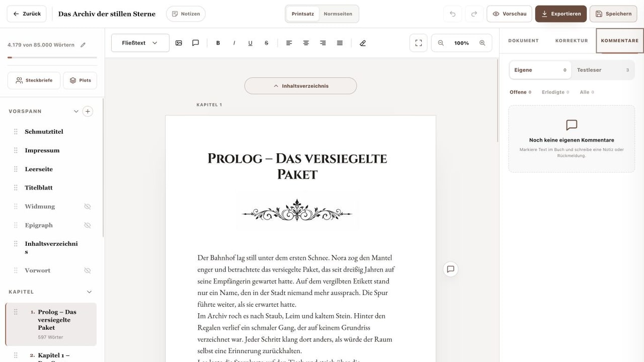Toggle strikethrough formatting
The width and height of the screenshot is (644, 362).
click(266, 43)
